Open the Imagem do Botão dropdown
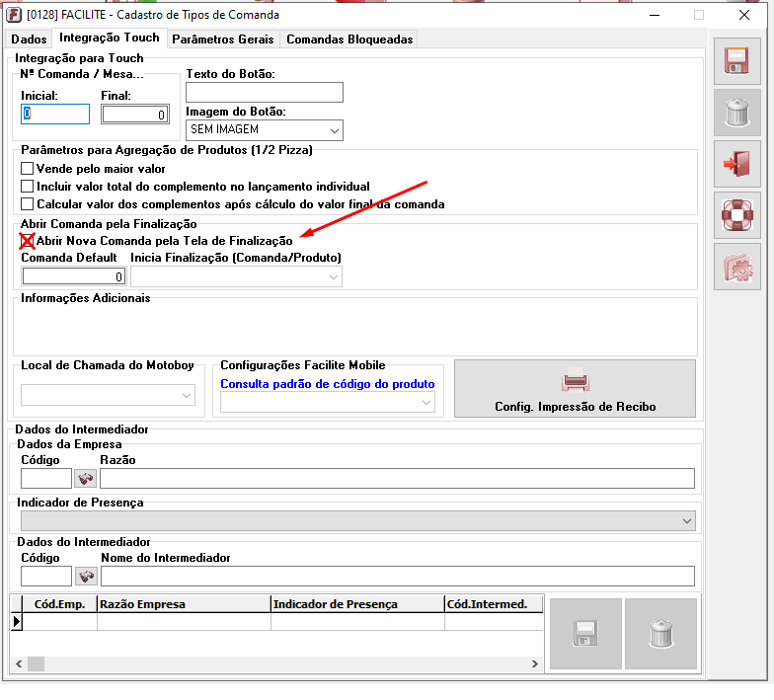 334,130
